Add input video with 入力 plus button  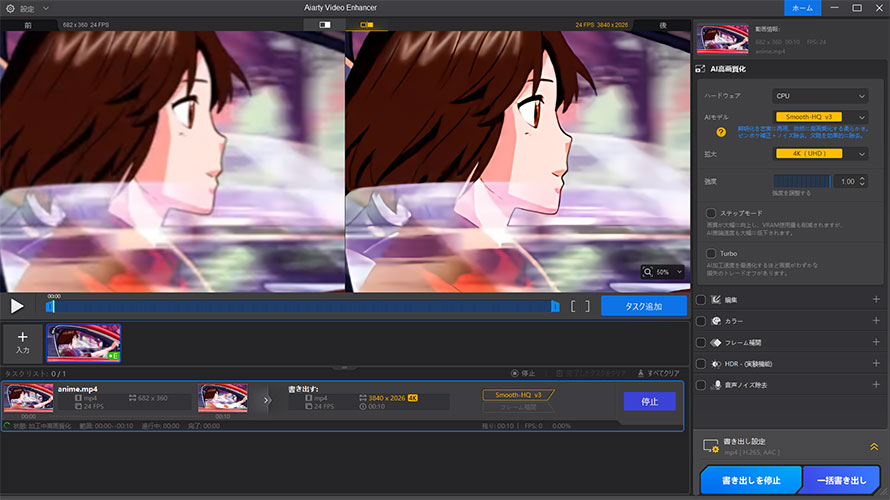(23, 343)
